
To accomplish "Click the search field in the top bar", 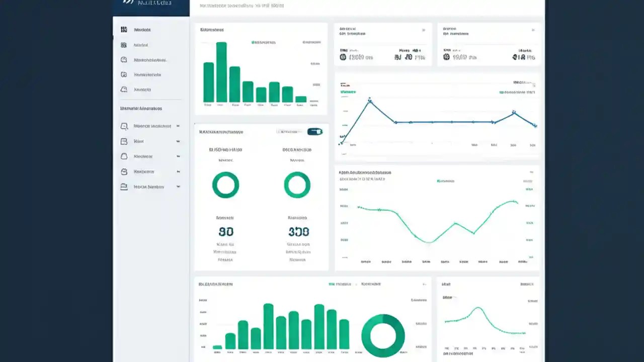I will click(236, 6).
